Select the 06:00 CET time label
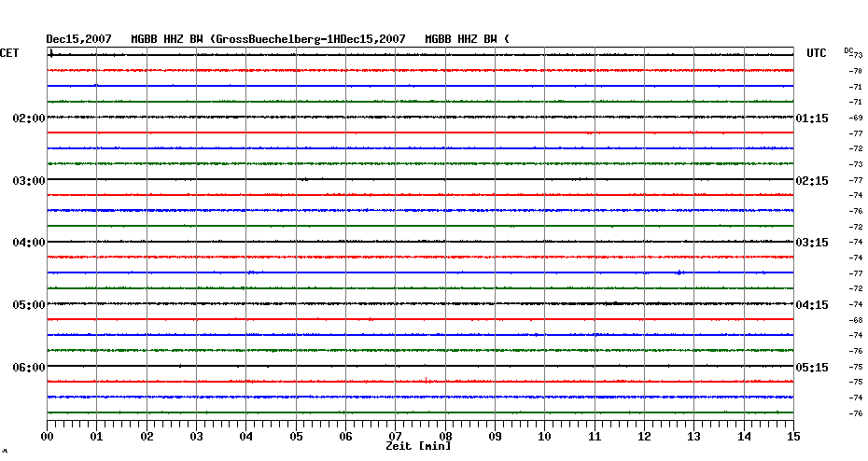This screenshot has height=461, width=868. click(29, 368)
